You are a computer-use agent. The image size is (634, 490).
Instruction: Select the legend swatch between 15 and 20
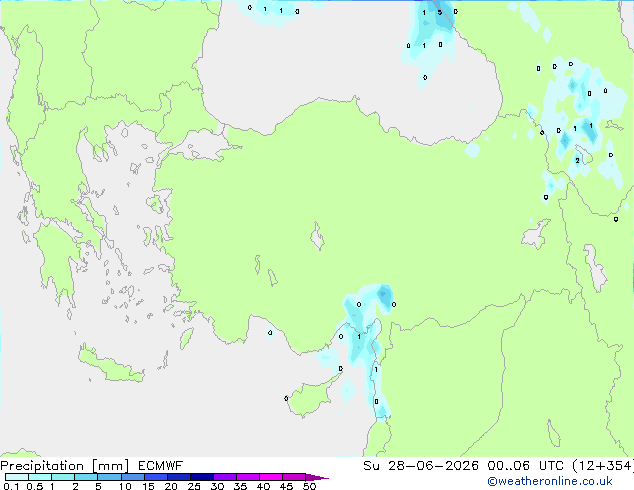[x=155, y=477]
